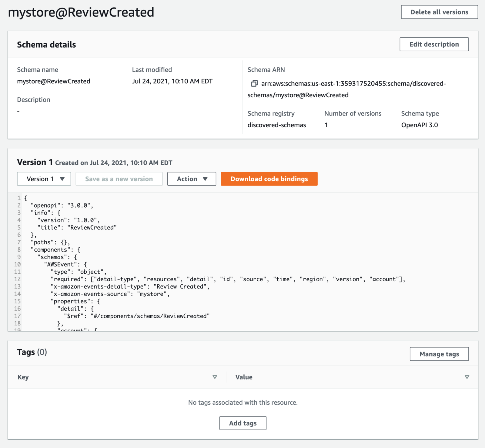Click the number of versions value

326,125
